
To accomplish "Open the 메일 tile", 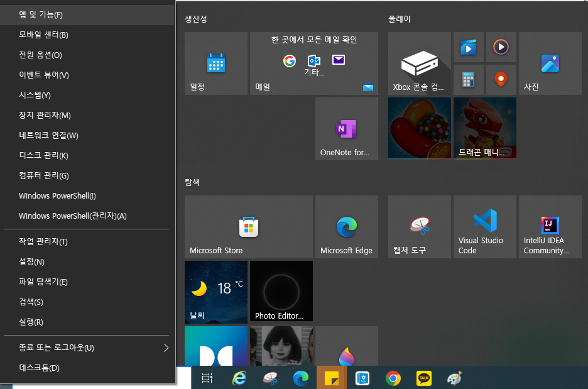I will tap(314, 63).
